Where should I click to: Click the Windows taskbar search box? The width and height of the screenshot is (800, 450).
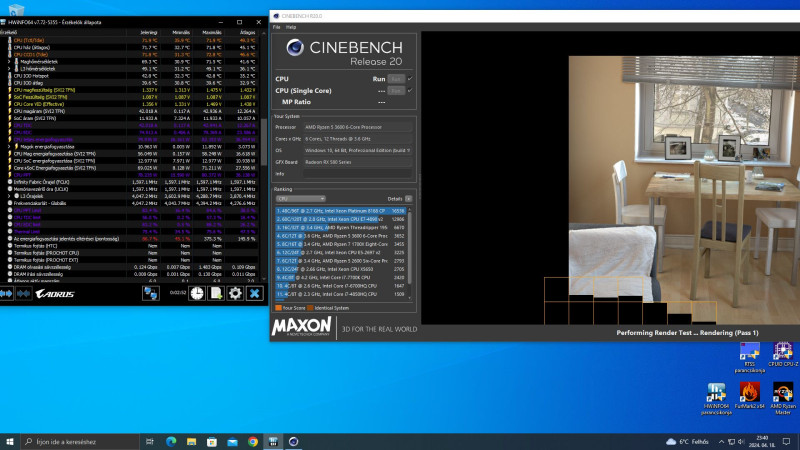80,441
